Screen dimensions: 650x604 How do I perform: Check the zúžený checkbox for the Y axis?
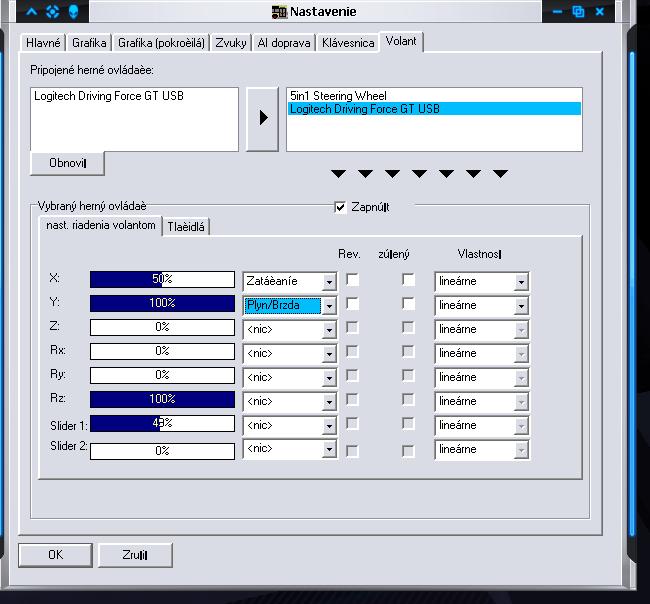[408, 304]
